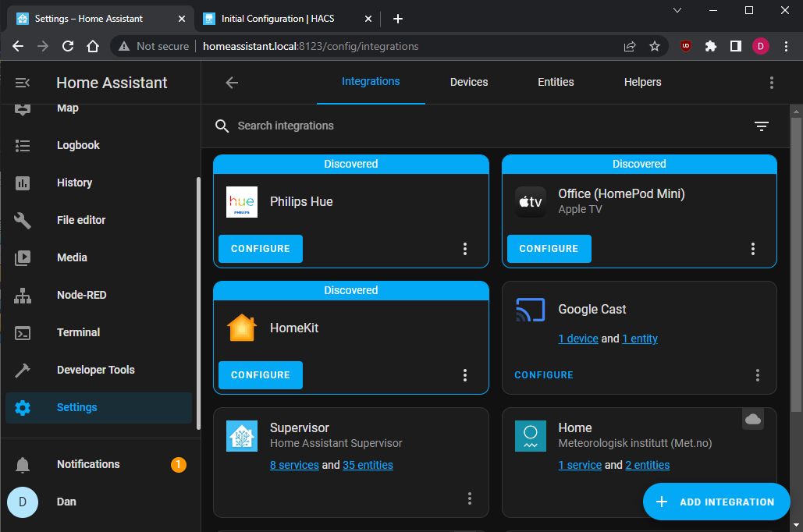Open Logbook from the sidebar
This screenshot has height=532, width=803.
coord(98,145)
